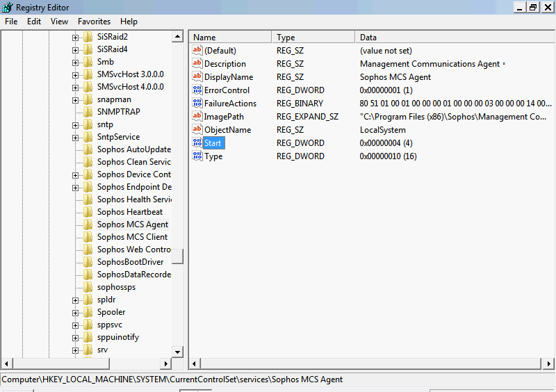Click values pane horizontal scroll right arrow
556x392 pixels.
coord(548,364)
